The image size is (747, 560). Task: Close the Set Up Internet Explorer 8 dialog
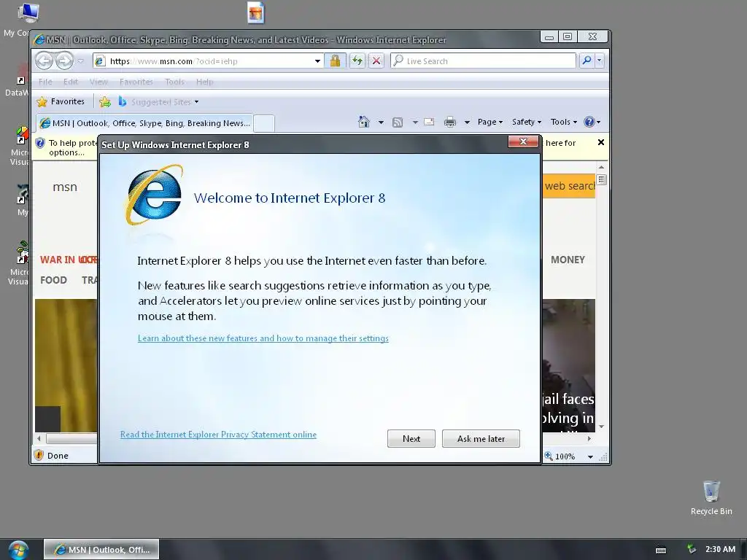[523, 141]
